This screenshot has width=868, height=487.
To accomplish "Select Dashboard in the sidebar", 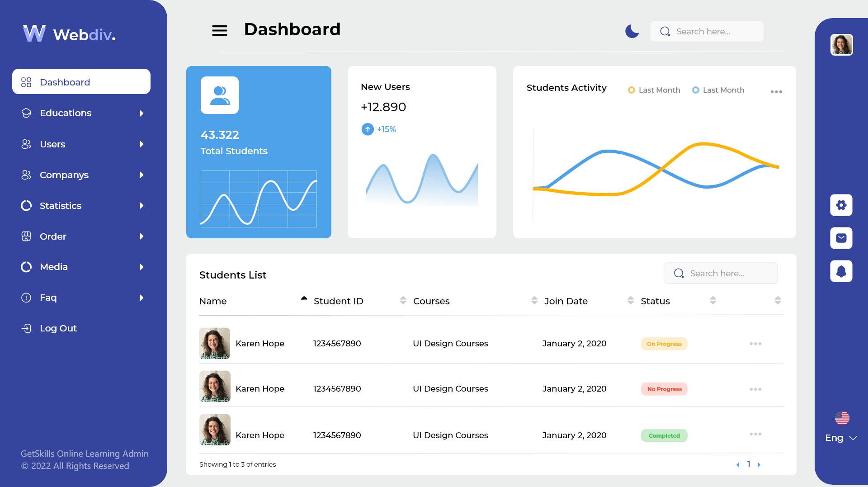I will 81,82.
